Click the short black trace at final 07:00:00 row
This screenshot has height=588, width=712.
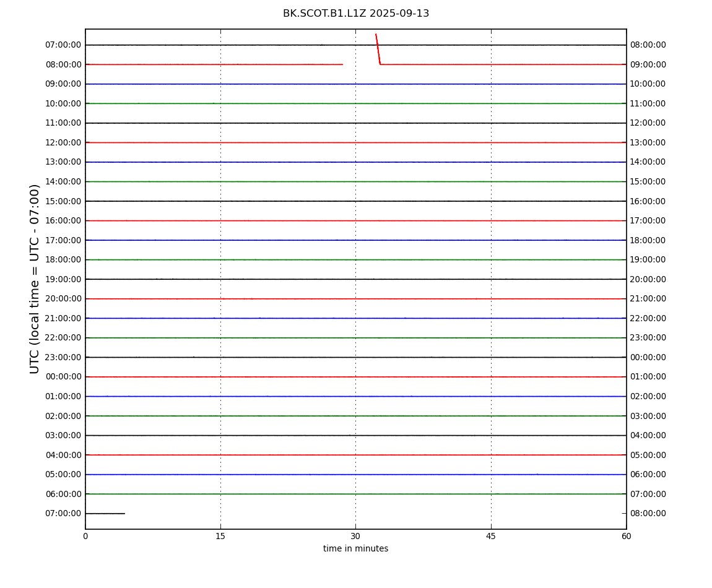tap(105, 514)
